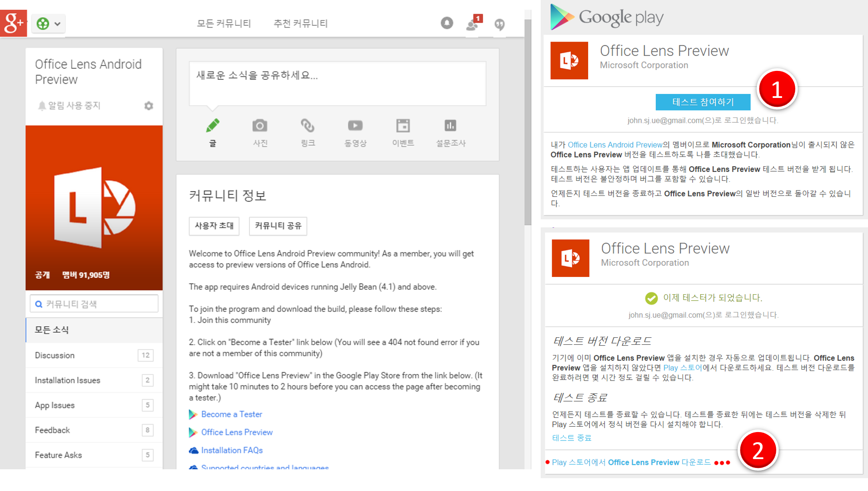Select the 링크 link icon
Image resolution: width=868 pixels, height=491 pixels.
[308, 126]
